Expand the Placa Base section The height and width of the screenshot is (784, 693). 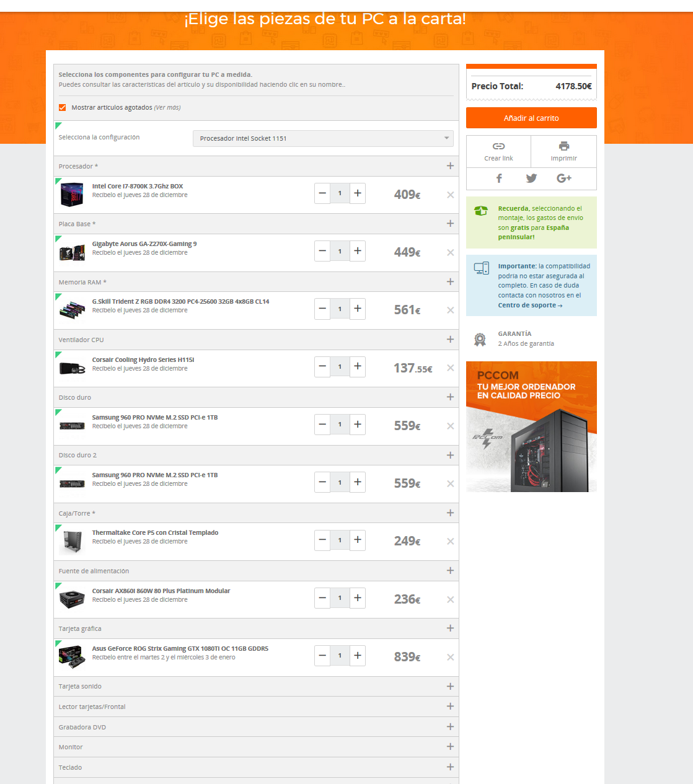click(x=450, y=224)
